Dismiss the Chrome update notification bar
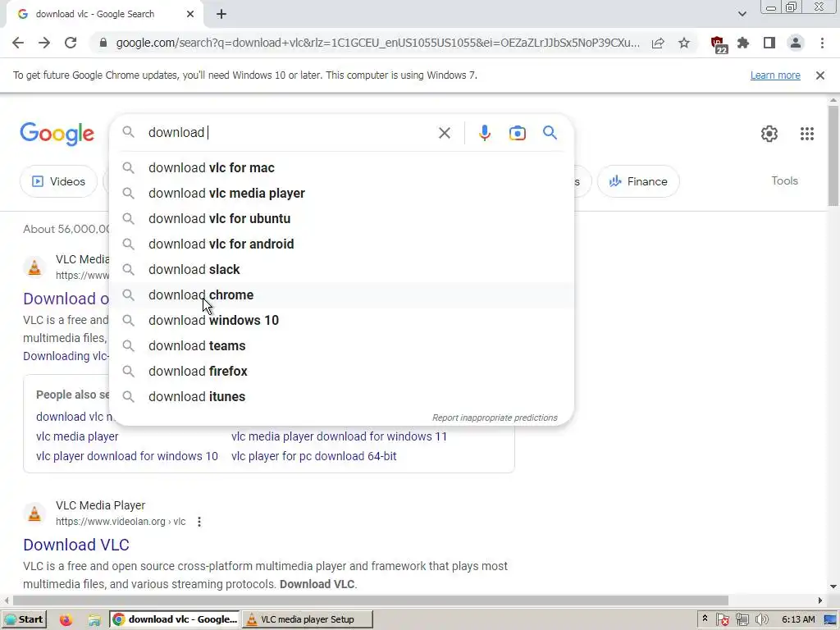 pyautogui.click(x=819, y=75)
